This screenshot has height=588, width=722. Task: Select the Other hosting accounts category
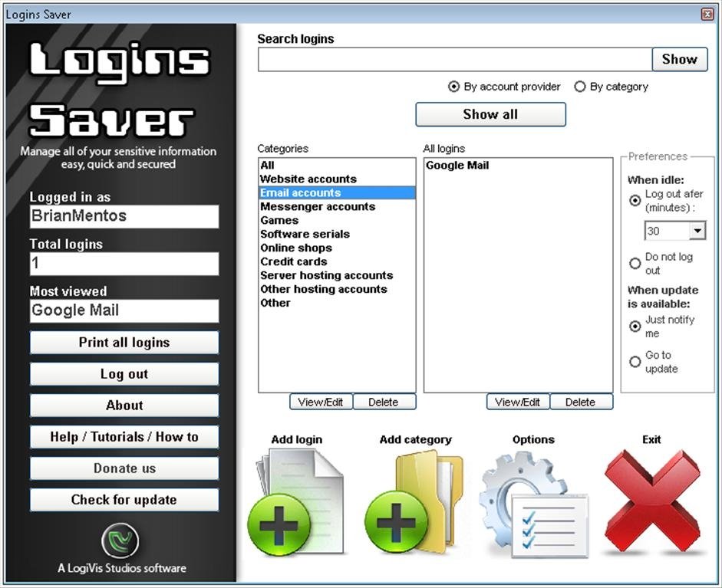(x=337, y=289)
